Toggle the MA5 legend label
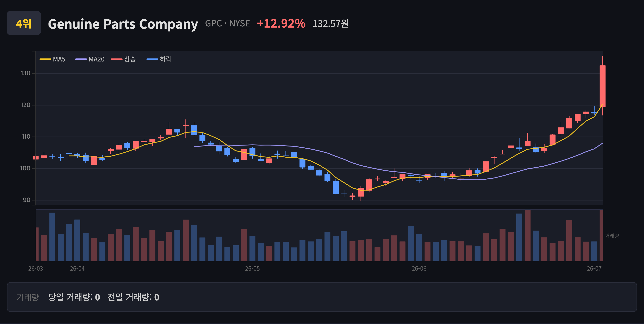644x324 pixels. [x=59, y=59]
